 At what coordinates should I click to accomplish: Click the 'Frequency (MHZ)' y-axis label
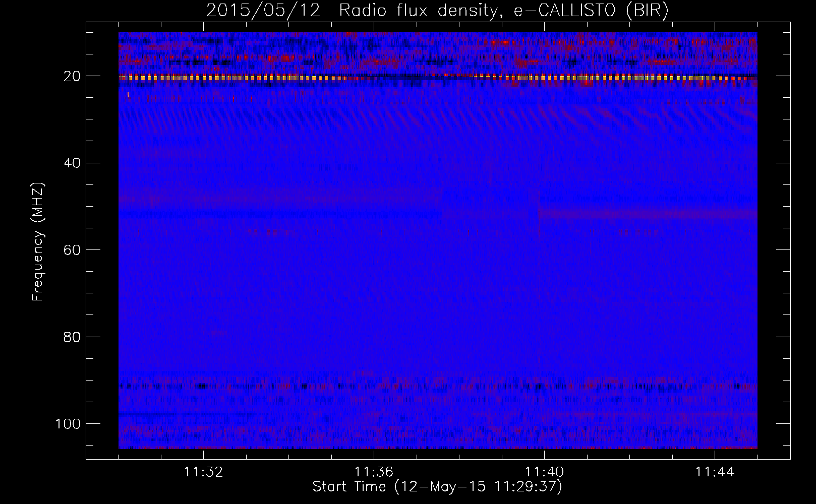[38, 241]
